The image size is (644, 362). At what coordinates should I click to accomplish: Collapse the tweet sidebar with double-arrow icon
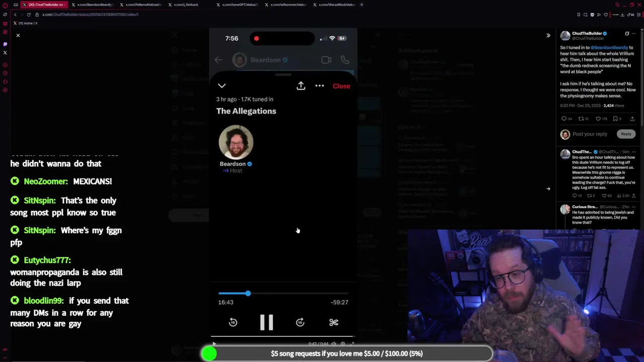point(548,35)
